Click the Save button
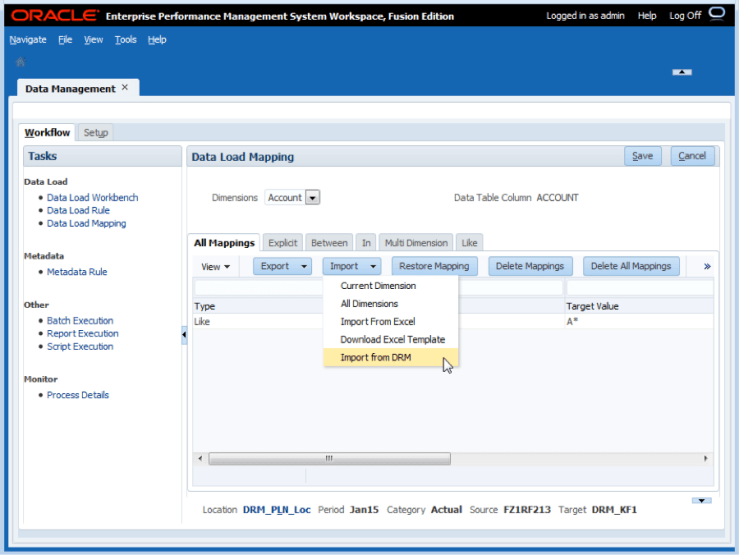 coord(642,156)
